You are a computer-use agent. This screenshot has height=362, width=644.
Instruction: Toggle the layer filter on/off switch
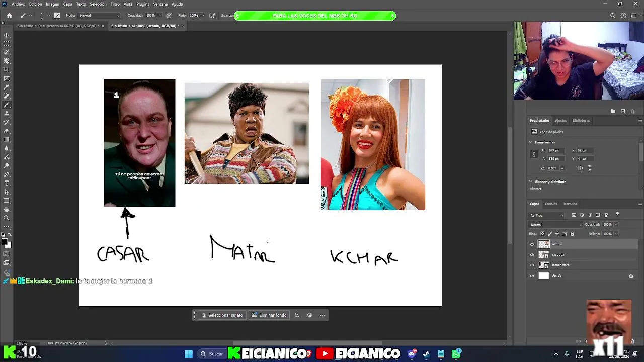tap(617, 215)
